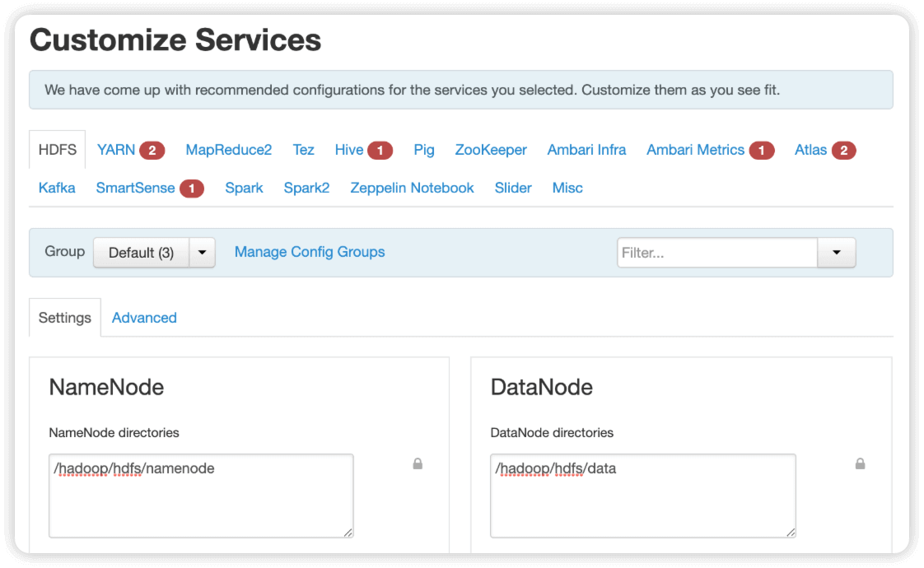The image size is (924, 568).
Task: Click the Ambari Metrics alert badge
Action: click(x=762, y=151)
